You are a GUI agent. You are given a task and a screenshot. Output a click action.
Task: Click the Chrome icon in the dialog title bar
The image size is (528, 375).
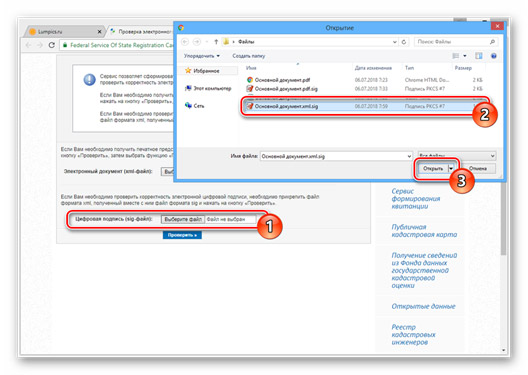point(181,28)
